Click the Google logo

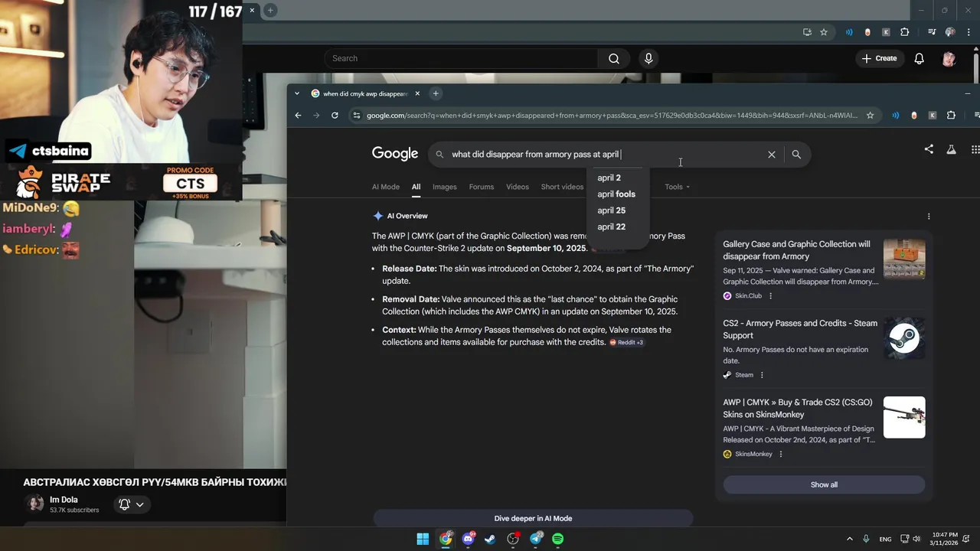tap(395, 154)
